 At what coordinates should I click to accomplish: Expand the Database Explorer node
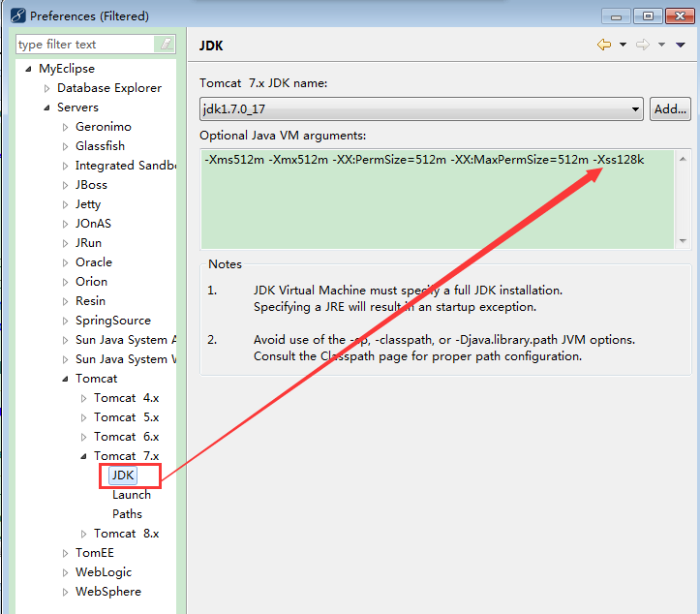coord(46,88)
